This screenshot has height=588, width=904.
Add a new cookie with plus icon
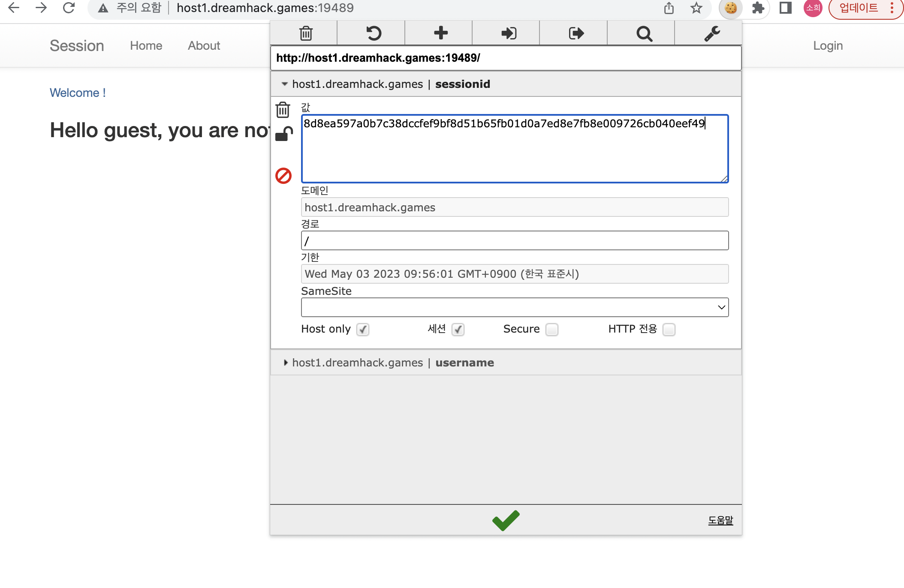[440, 33]
